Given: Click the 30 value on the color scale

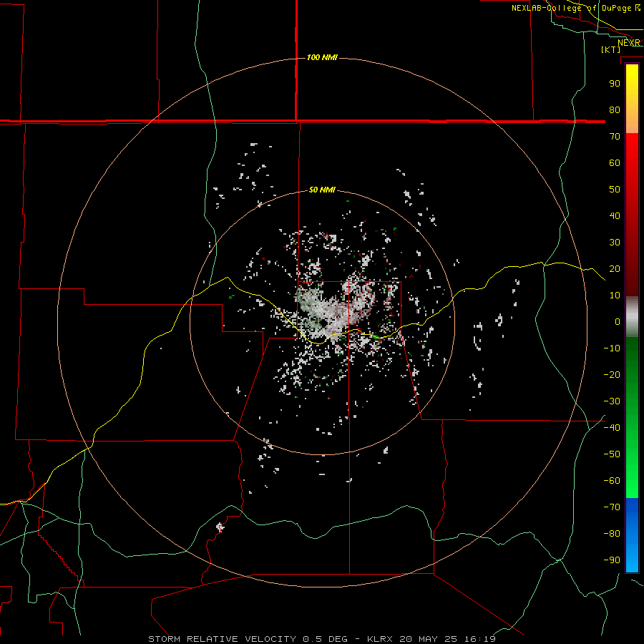Looking at the screenshot, I should [615, 243].
